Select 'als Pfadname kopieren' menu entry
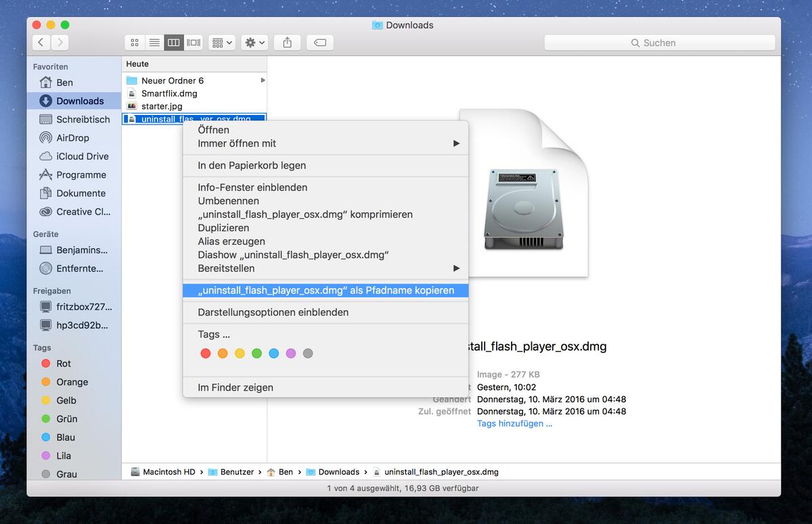Viewport: 812px width, 524px height. coord(325,290)
